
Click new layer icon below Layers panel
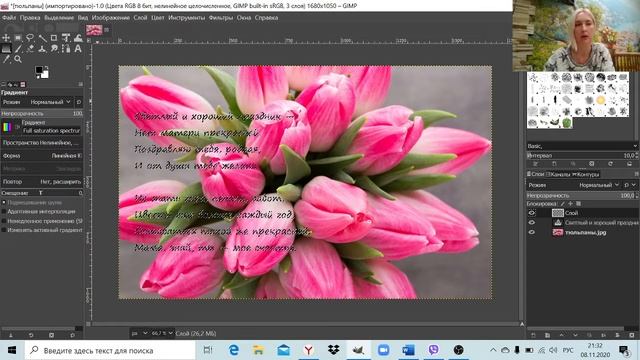click(x=533, y=335)
